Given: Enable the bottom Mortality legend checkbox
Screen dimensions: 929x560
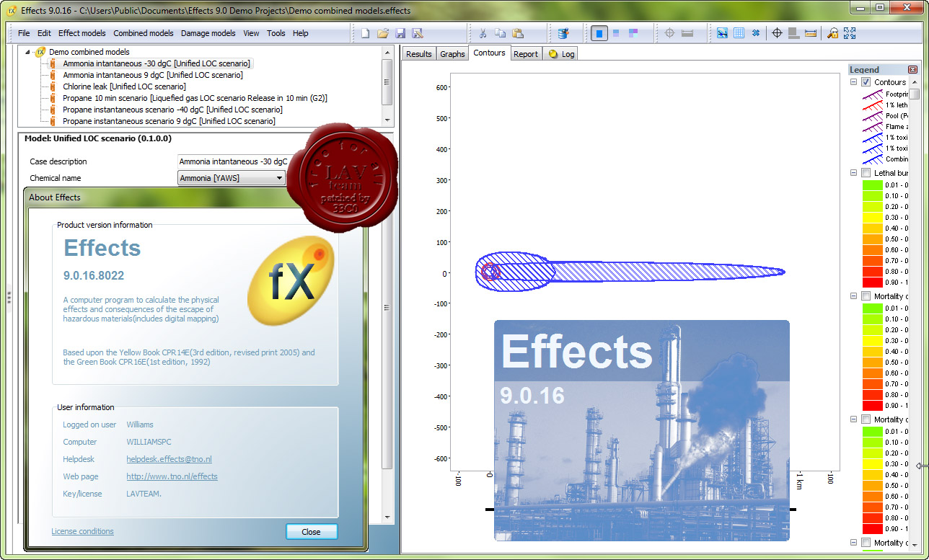Looking at the screenshot, I should click(866, 543).
